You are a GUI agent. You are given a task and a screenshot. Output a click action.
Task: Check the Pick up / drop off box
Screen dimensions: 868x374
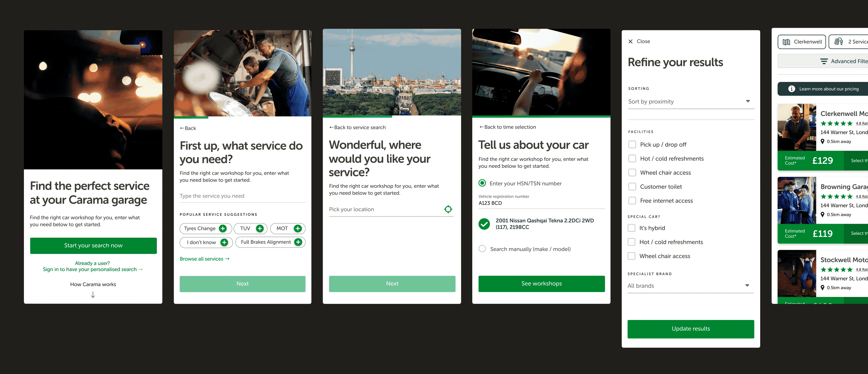pos(632,145)
